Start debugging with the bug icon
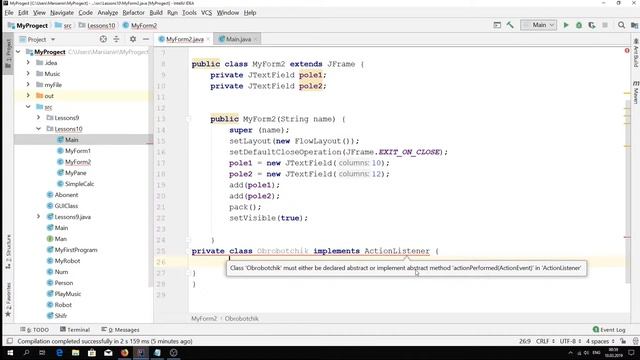This screenshot has height=360, width=640. (x=579, y=25)
